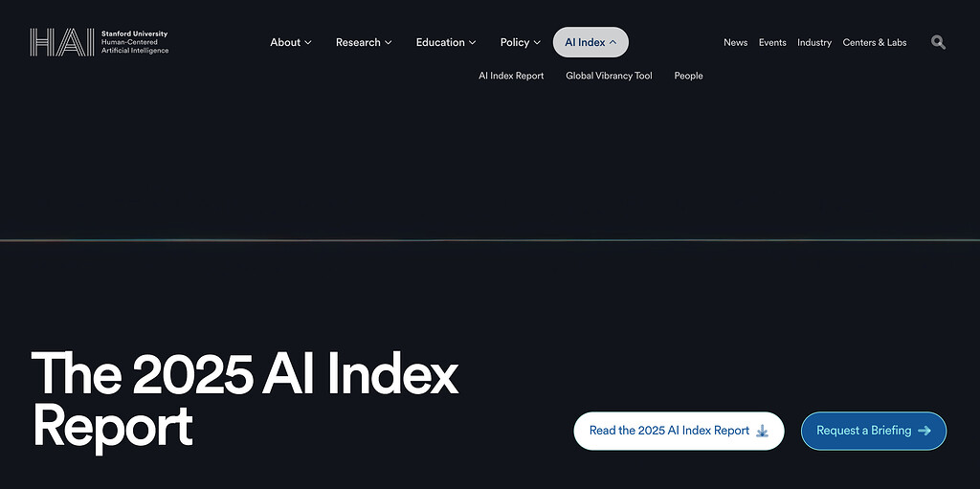Click the Request a Briefing button
The image size is (980, 489).
pyautogui.click(x=874, y=431)
